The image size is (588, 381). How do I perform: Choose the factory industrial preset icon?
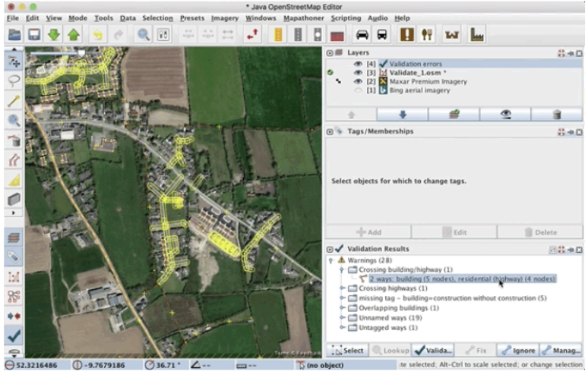[476, 35]
